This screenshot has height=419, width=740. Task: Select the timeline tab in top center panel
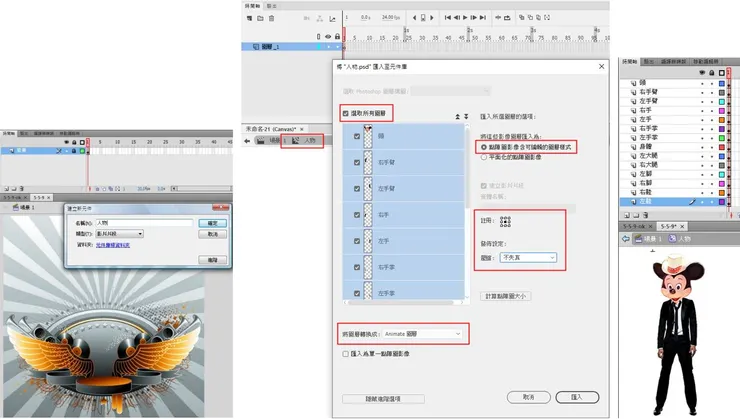tap(252, 6)
